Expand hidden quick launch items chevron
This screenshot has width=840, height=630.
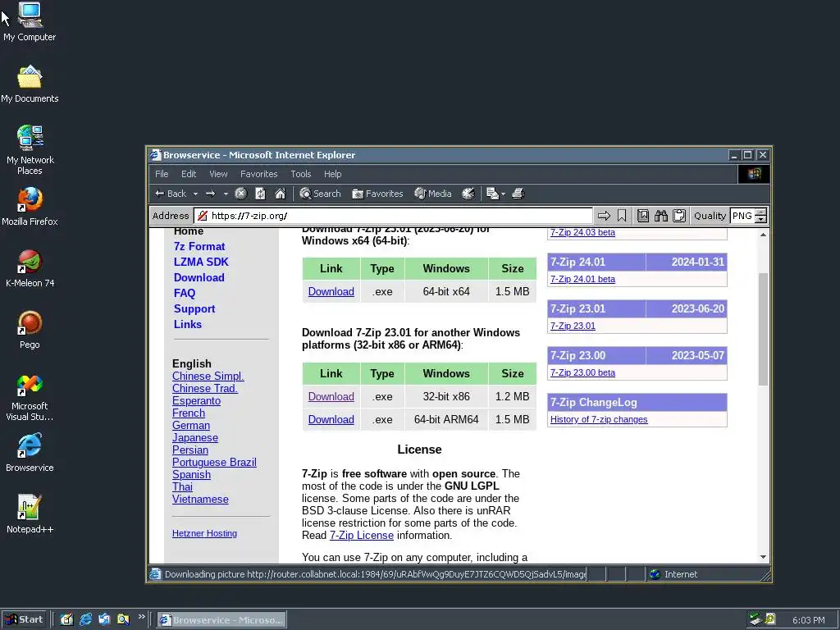pos(141,617)
